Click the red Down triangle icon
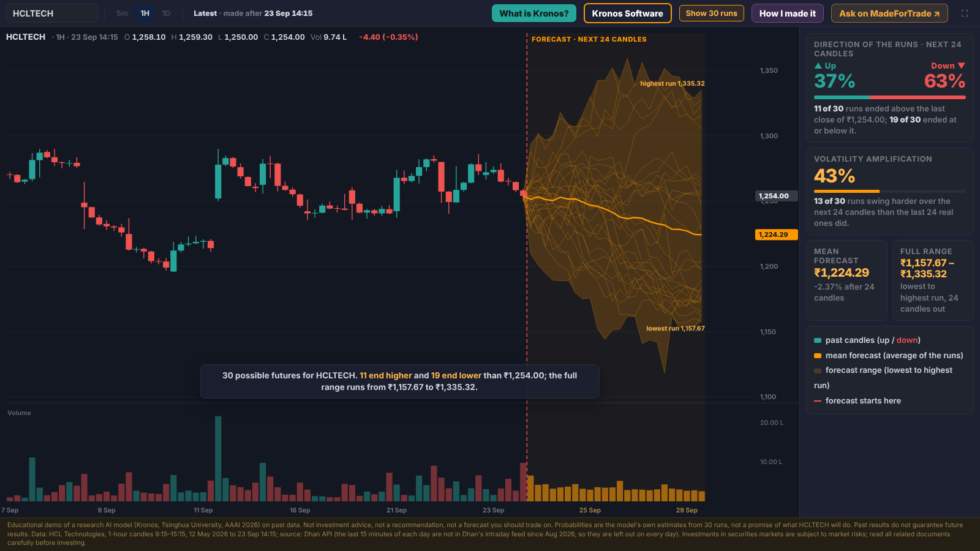Viewport: 980px width, 551px height. tap(961, 66)
